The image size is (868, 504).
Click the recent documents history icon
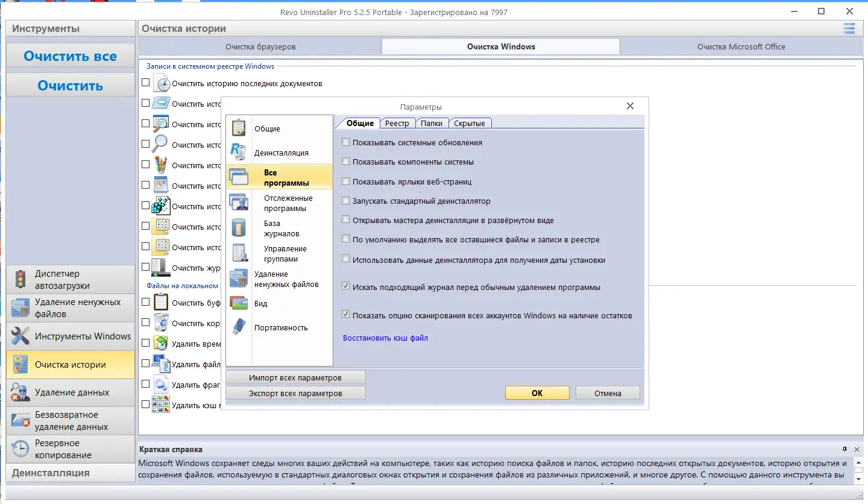point(162,83)
